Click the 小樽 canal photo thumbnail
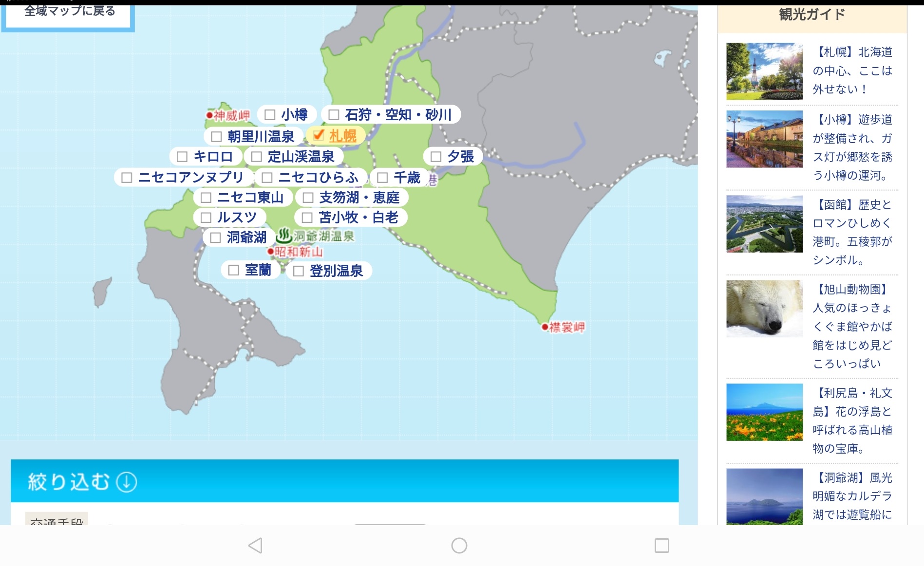924x566 pixels. pyautogui.click(x=764, y=139)
